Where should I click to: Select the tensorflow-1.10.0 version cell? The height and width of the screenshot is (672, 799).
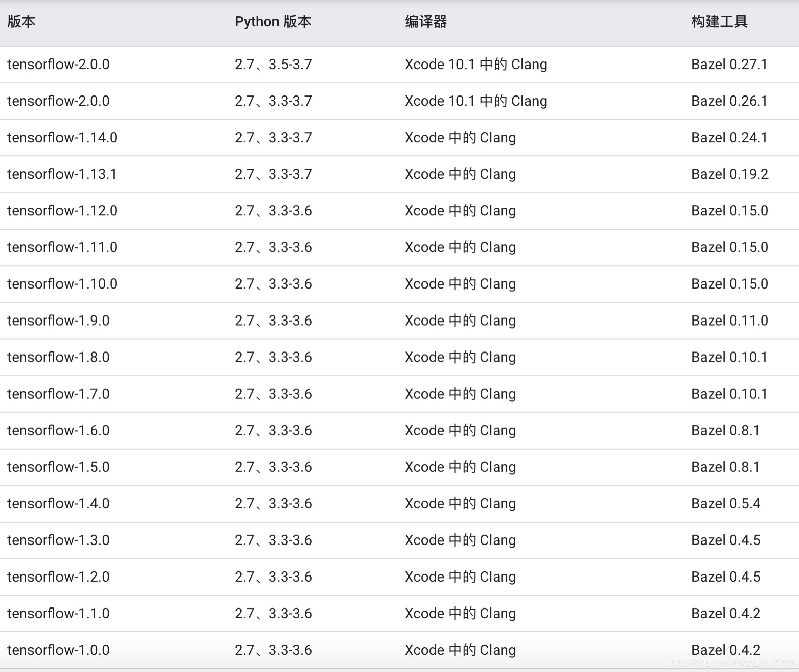[62, 284]
